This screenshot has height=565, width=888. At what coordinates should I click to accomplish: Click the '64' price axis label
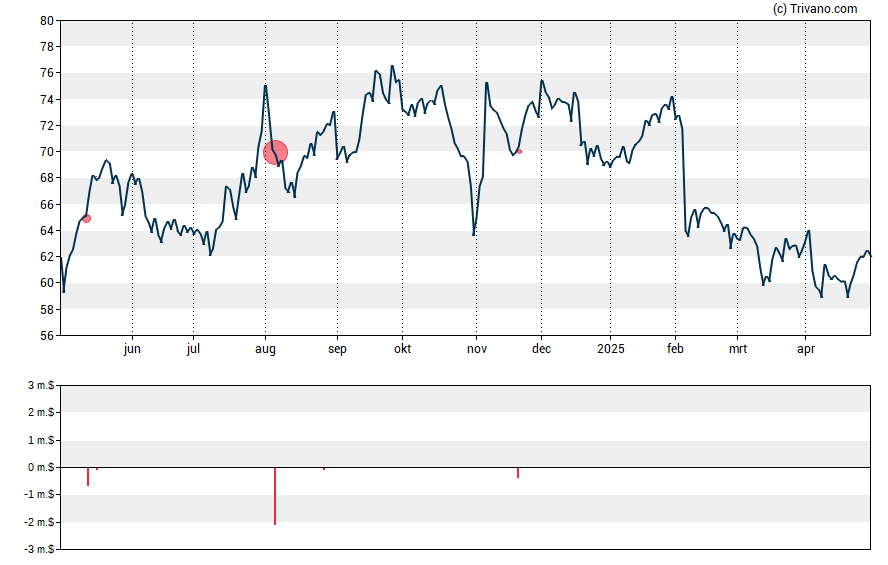tap(47, 230)
